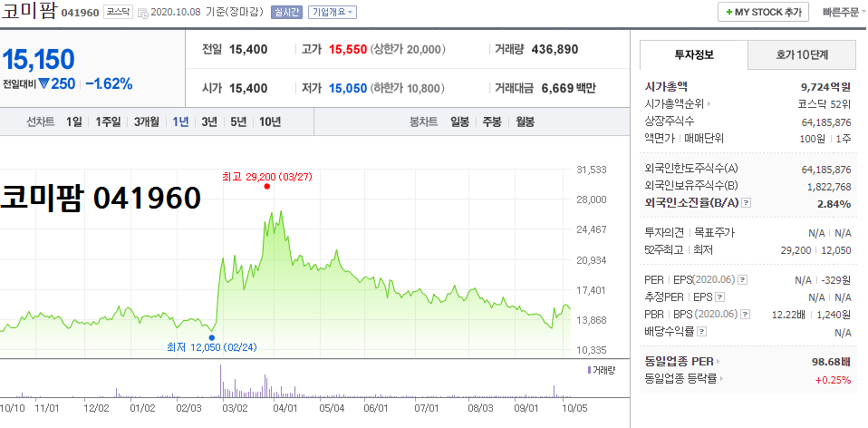Click the green plus icon on MY STOCK 추가
Screen dimensions: 868x428
click(729, 12)
